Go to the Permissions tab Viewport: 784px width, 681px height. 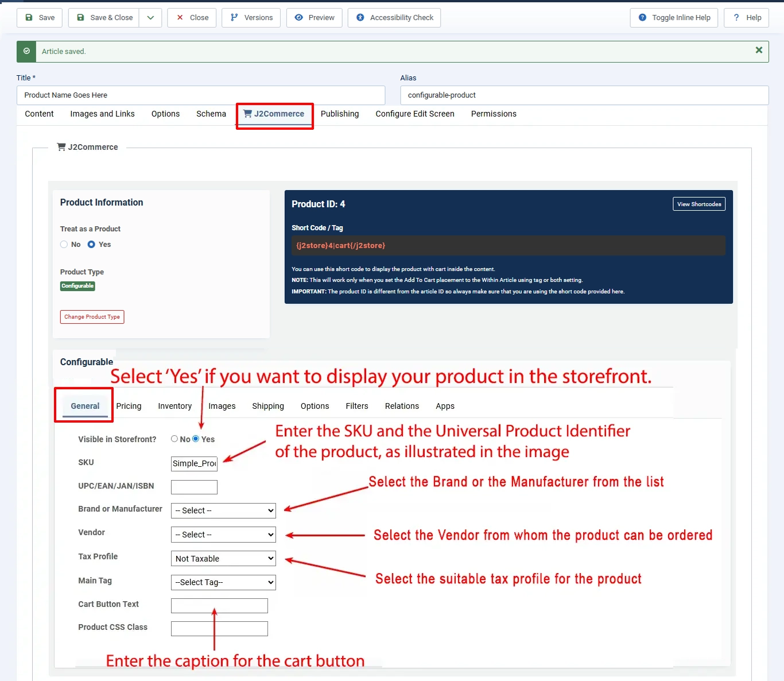point(494,114)
